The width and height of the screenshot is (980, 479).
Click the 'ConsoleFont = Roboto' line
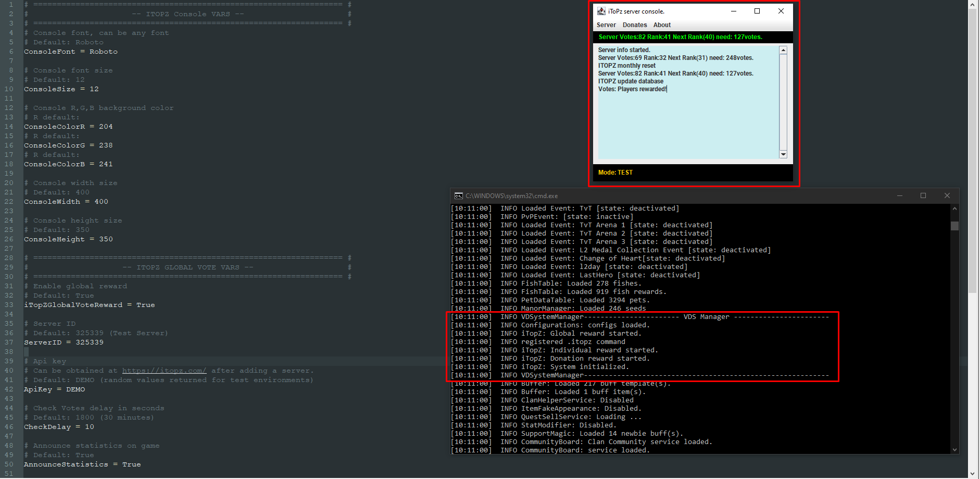click(71, 52)
